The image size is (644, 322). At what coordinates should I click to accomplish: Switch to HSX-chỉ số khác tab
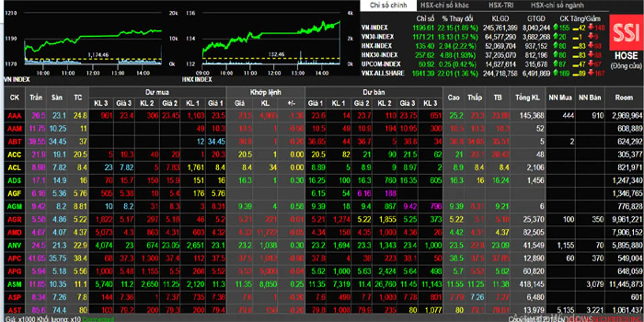[444, 5]
